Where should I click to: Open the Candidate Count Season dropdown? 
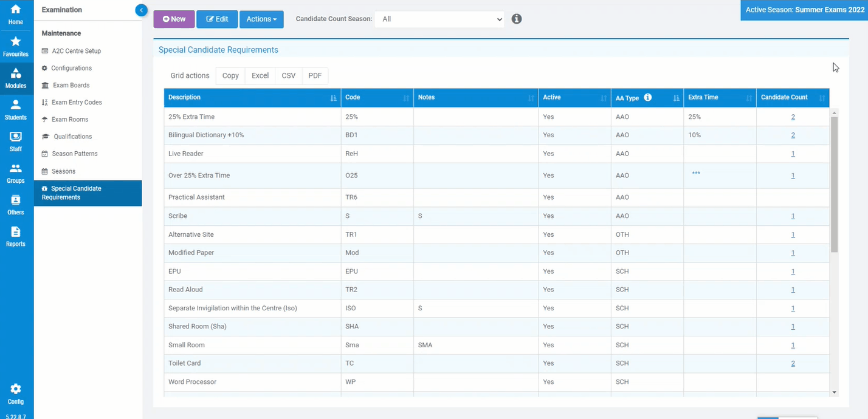coord(439,19)
